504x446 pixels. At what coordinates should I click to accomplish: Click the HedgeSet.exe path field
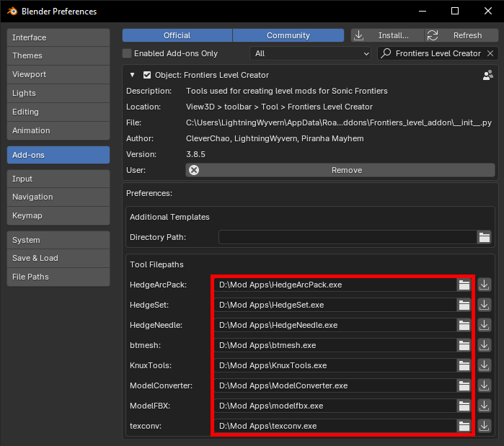(x=335, y=305)
